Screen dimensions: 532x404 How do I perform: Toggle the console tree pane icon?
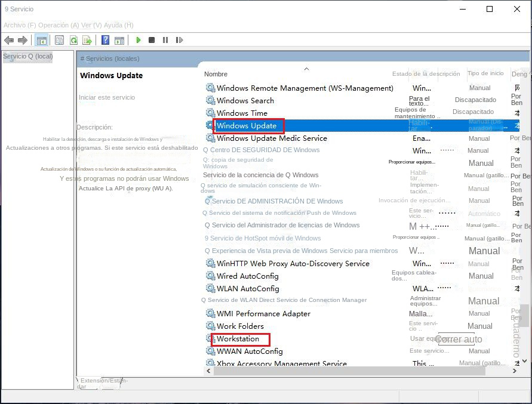coord(42,40)
